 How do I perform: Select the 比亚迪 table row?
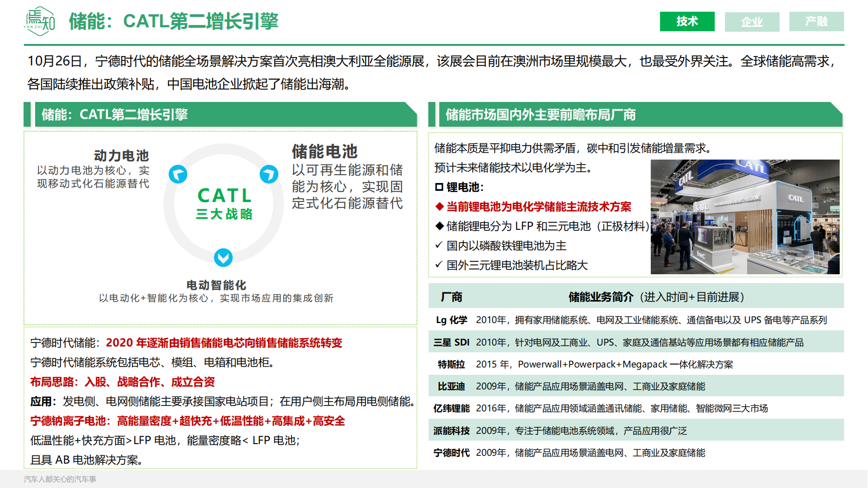tap(636, 386)
